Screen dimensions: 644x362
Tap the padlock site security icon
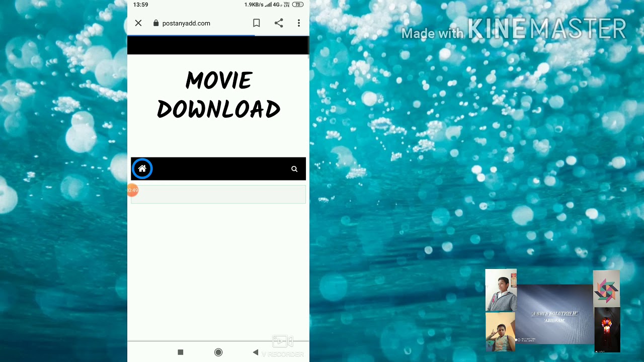156,23
